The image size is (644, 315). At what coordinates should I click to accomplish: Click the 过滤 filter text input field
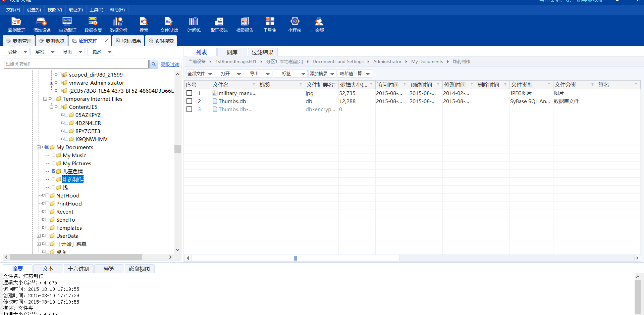(x=76, y=64)
